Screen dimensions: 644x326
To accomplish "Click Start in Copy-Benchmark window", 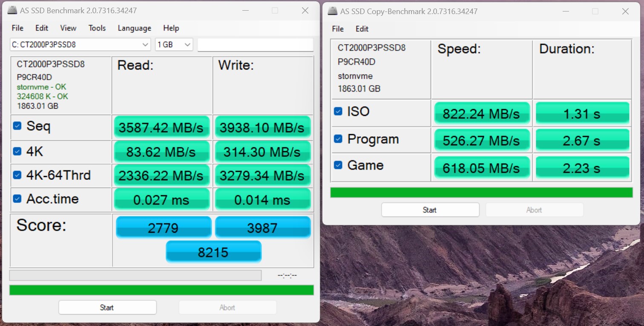I will [x=430, y=210].
